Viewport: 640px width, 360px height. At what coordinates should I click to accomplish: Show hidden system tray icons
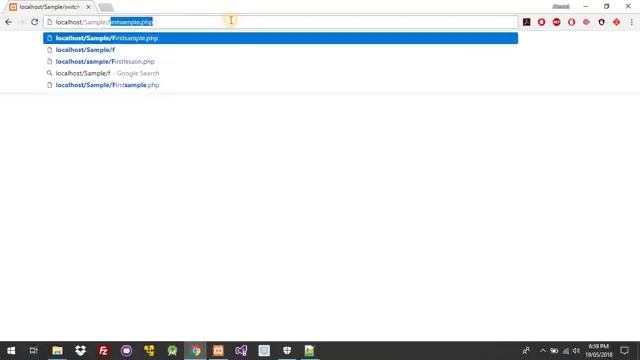542,351
